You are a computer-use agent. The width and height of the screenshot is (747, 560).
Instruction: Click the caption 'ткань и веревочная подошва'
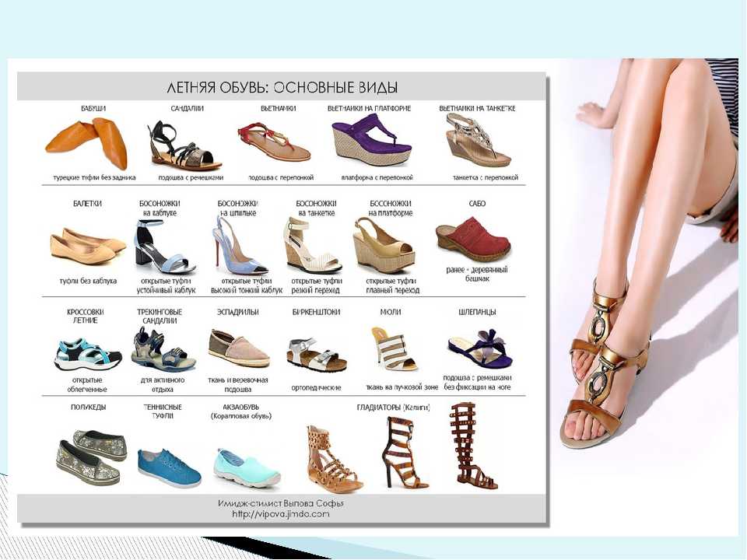(x=238, y=385)
